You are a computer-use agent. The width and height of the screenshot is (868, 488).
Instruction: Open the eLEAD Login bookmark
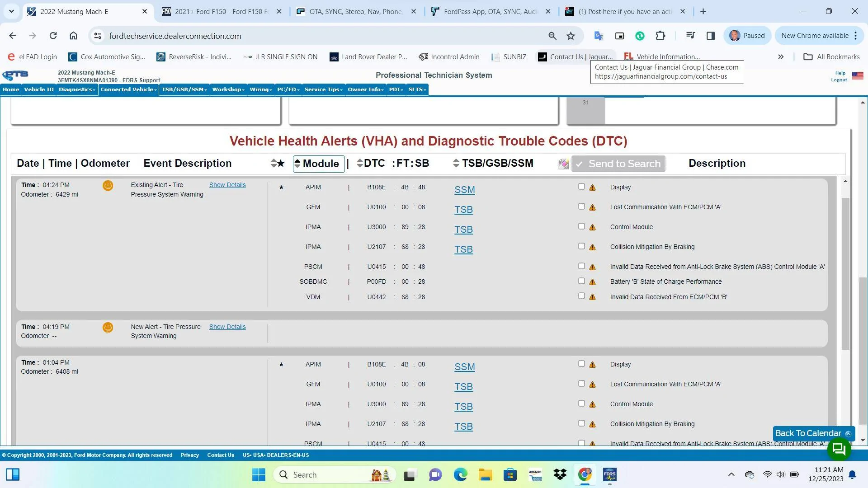tap(32, 56)
